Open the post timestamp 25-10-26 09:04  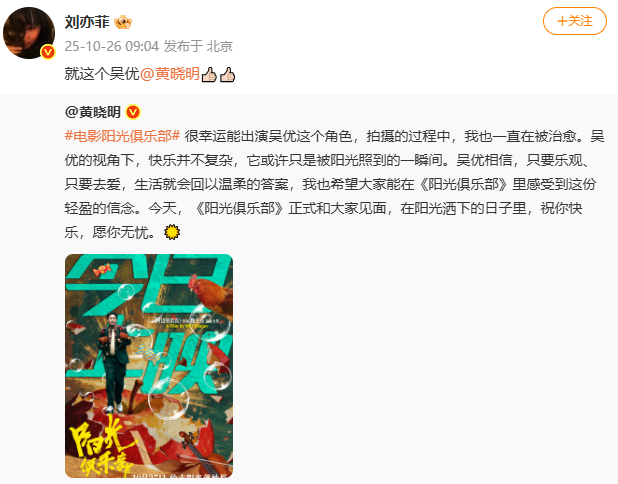coord(112,46)
